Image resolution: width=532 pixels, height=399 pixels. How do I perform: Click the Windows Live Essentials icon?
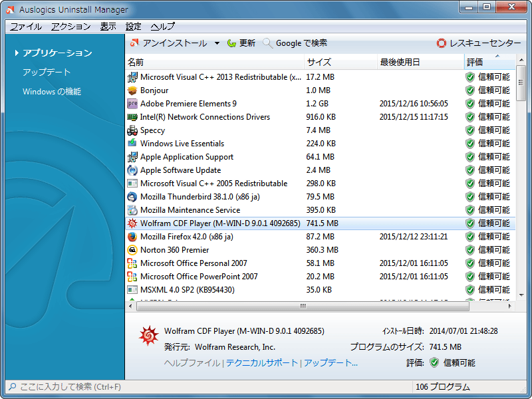coord(132,144)
